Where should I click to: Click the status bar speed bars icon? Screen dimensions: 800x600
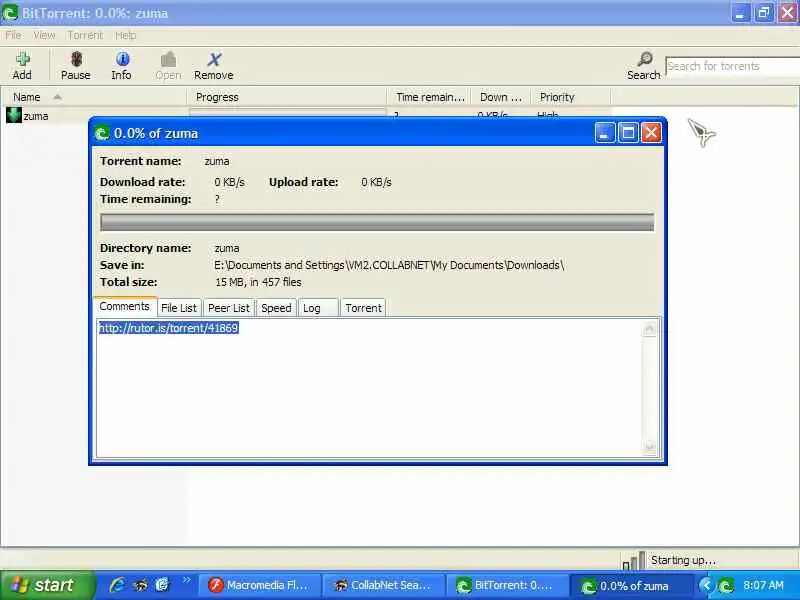(634, 560)
